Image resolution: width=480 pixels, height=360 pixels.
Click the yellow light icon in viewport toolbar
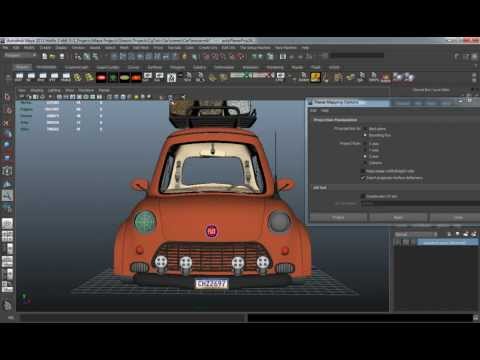(x=136, y=97)
